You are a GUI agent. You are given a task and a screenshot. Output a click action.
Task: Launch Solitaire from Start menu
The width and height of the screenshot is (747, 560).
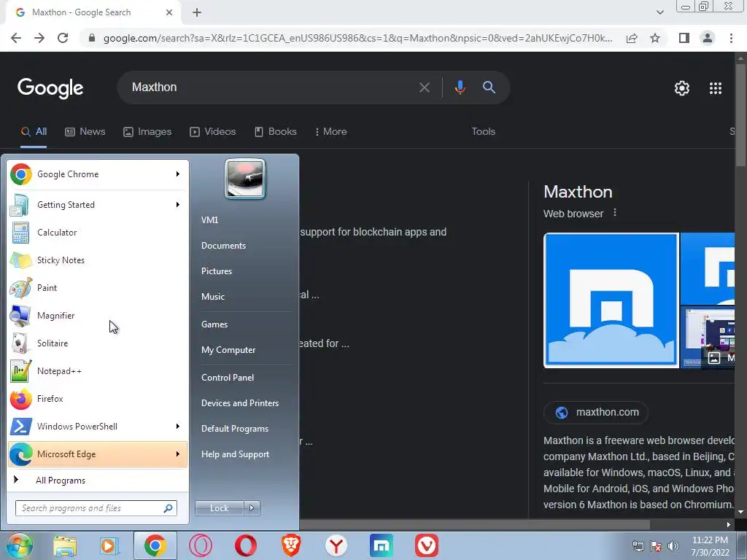98,343
